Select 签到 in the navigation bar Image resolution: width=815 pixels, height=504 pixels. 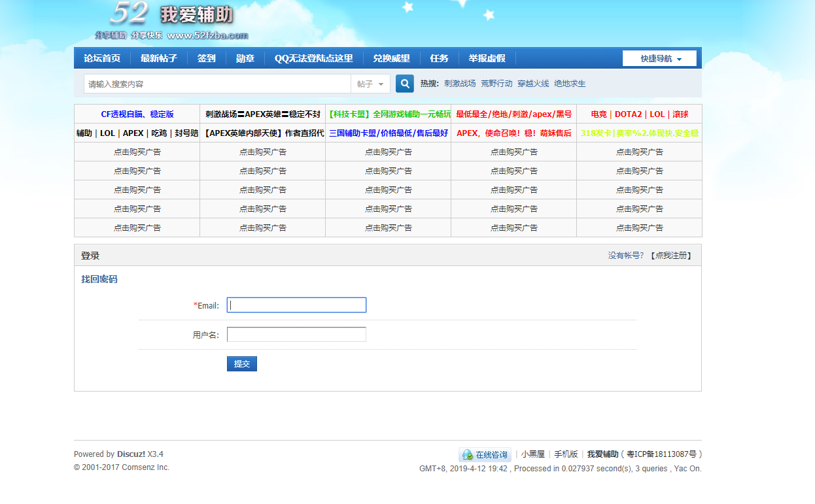tap(206, 58)
